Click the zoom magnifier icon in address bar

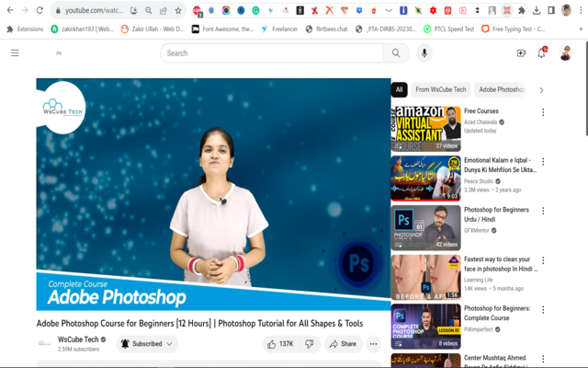pyautogui.click(x=149, y=10)
